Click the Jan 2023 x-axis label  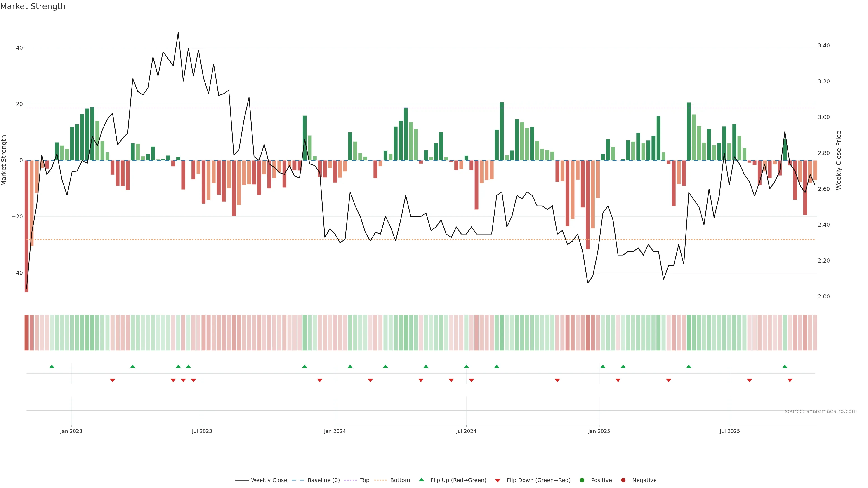click(71, 431)
